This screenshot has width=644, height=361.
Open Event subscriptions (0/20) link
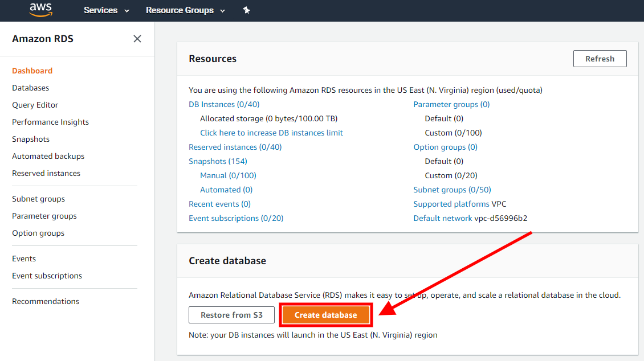(236, 218)
